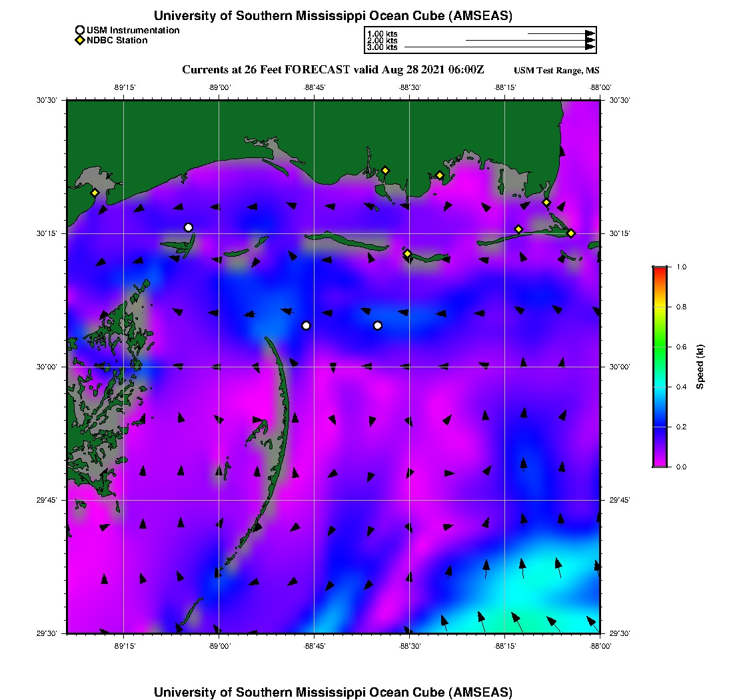Click the 3.00 kts reference arrow in the scale box
Image resolution: width=733 pixels, height=700 pixels.
(500, 47)
